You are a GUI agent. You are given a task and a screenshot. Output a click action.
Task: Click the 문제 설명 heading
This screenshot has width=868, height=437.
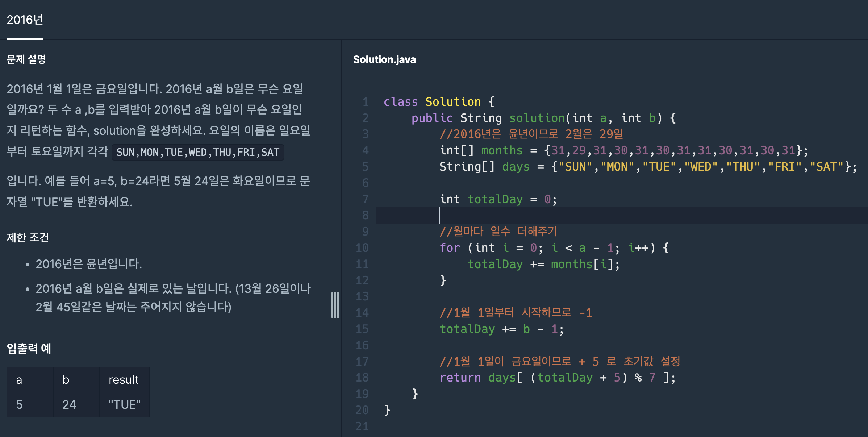(x=26, y=59)
